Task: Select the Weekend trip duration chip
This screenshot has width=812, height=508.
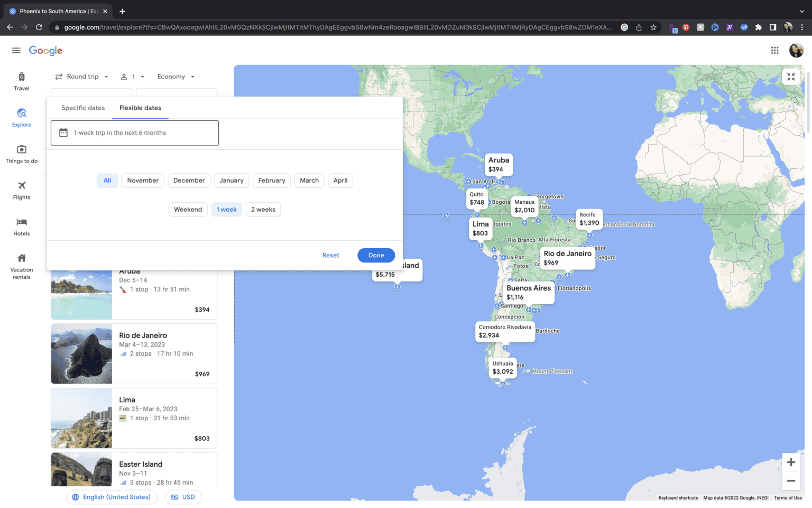Action: pos(188,210)
